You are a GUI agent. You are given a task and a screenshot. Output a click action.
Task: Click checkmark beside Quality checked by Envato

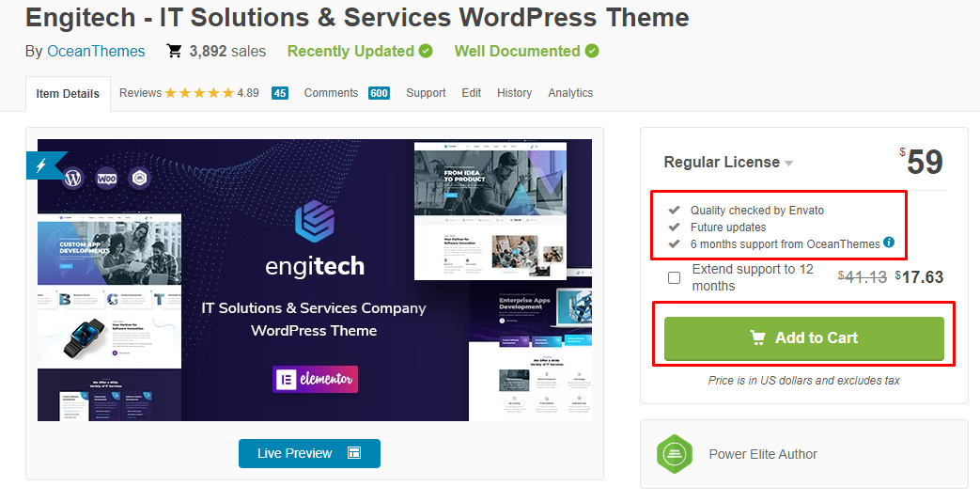pos(674,210)
